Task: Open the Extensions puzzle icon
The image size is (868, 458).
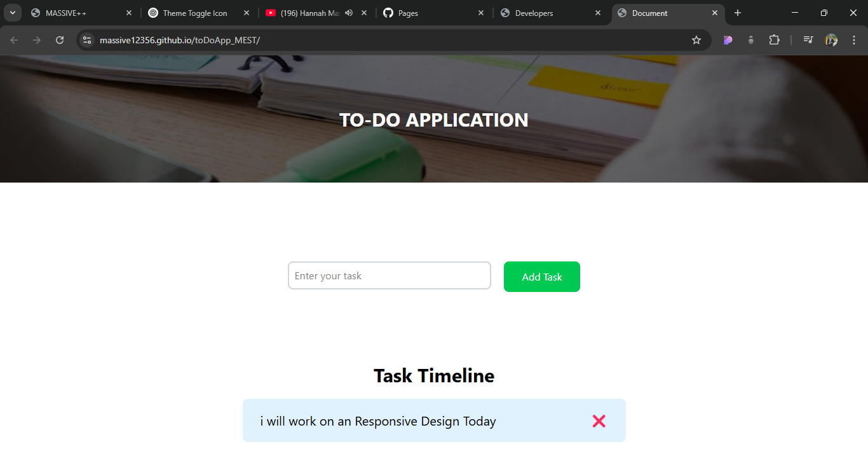Action: point(774,40)
